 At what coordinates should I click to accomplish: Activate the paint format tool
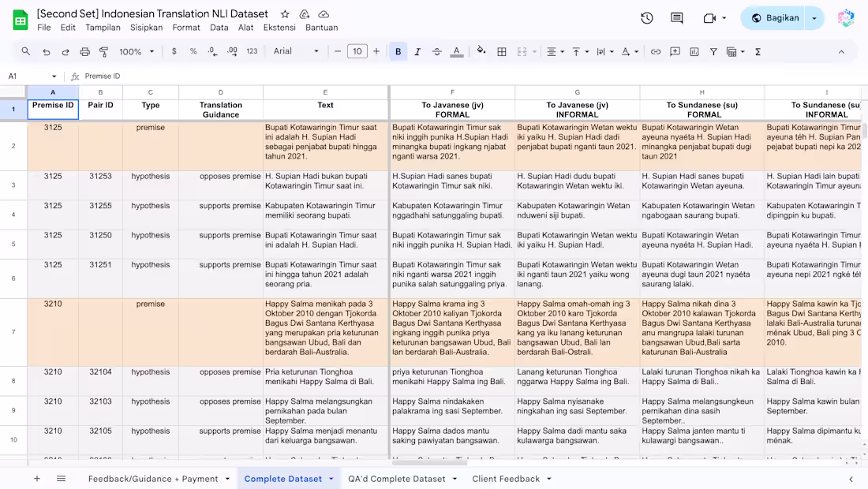coord(103,51)
